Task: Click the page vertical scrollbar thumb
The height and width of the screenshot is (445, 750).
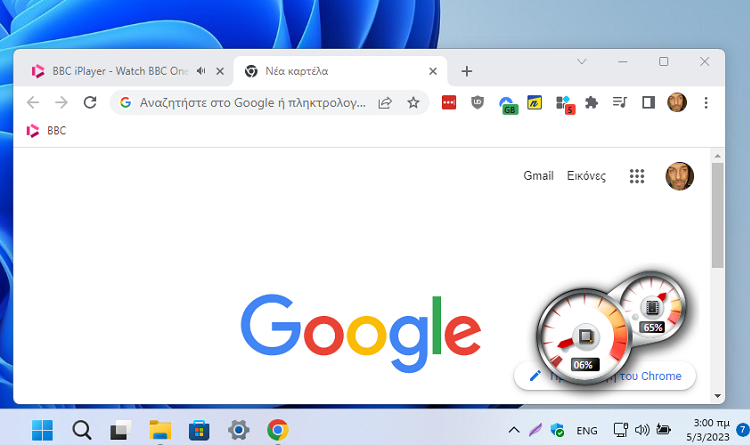Action: click(717, 215)
